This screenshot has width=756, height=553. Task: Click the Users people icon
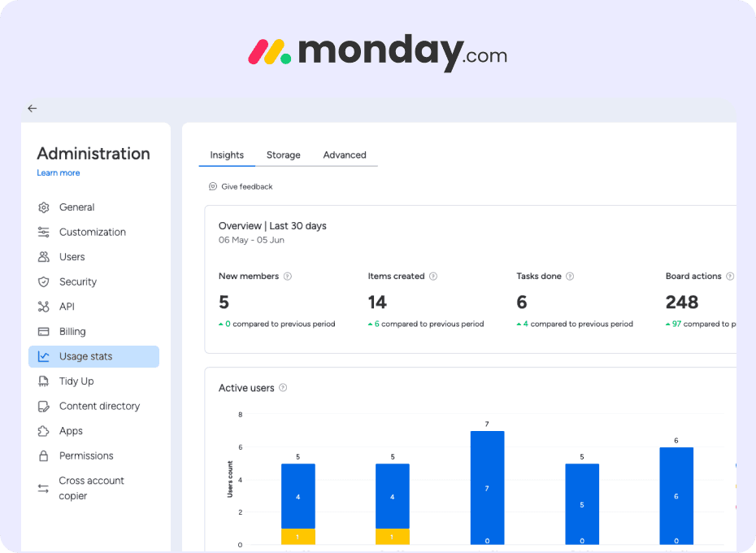43,257
